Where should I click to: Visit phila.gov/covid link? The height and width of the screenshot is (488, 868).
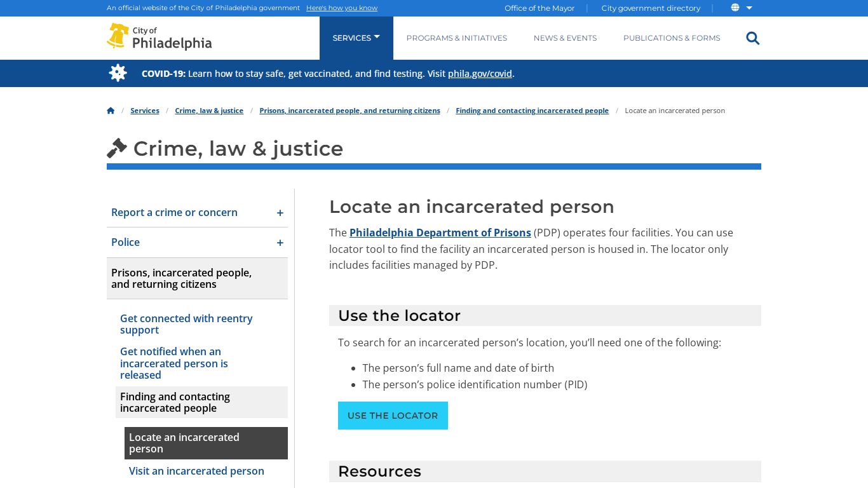point(480,74)
